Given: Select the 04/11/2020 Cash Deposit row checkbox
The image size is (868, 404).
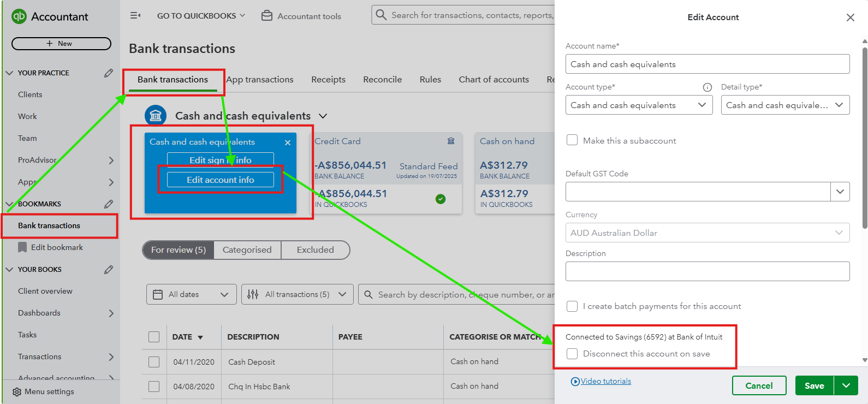Looking at the screenshot, I should tap(154, 362).
